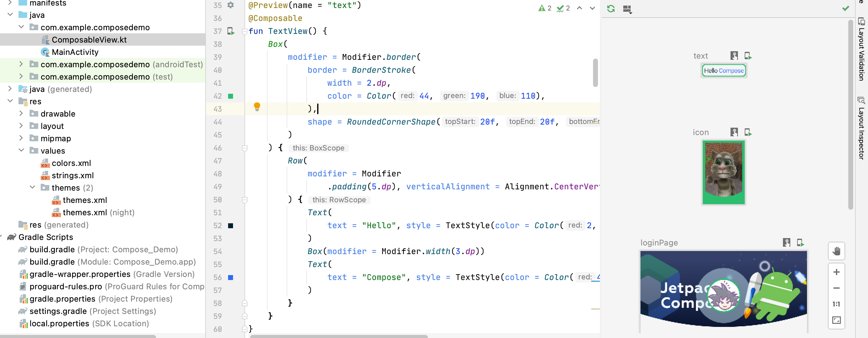Deploy the text preview to device
The height and width of the screenshot is (338, 868).
[x=749, y=56]
